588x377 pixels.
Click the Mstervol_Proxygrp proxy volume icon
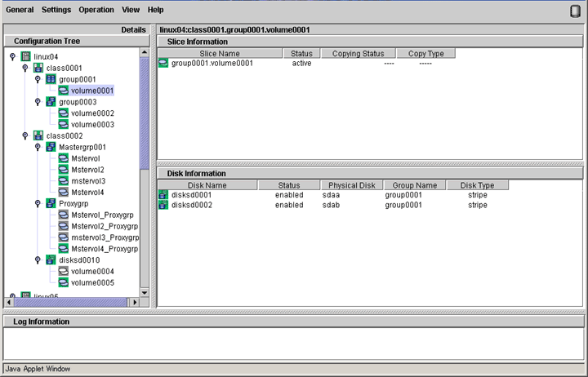[63, 215]
